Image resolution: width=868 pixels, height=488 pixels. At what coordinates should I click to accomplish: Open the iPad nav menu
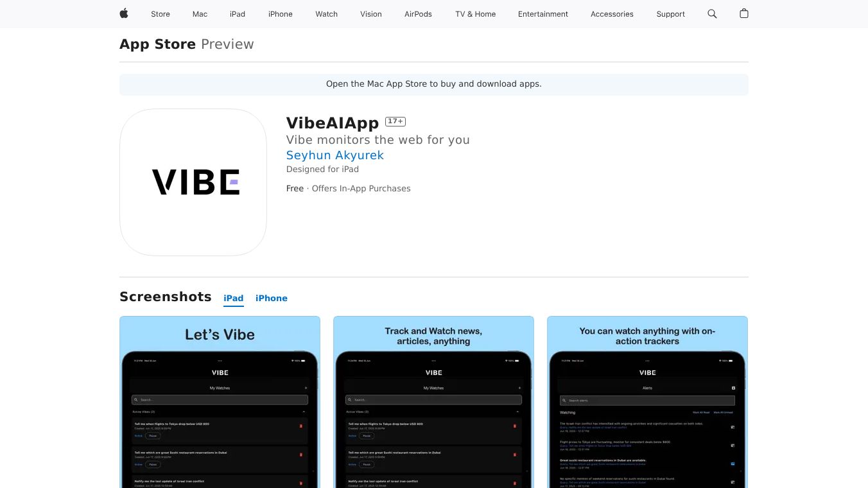point(238,14)
